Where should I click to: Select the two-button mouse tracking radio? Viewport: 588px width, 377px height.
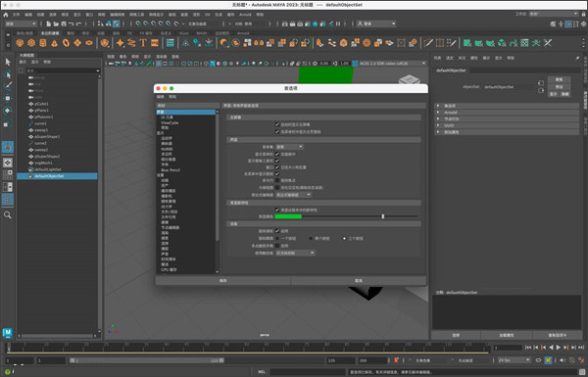click(x=311, y=238)
